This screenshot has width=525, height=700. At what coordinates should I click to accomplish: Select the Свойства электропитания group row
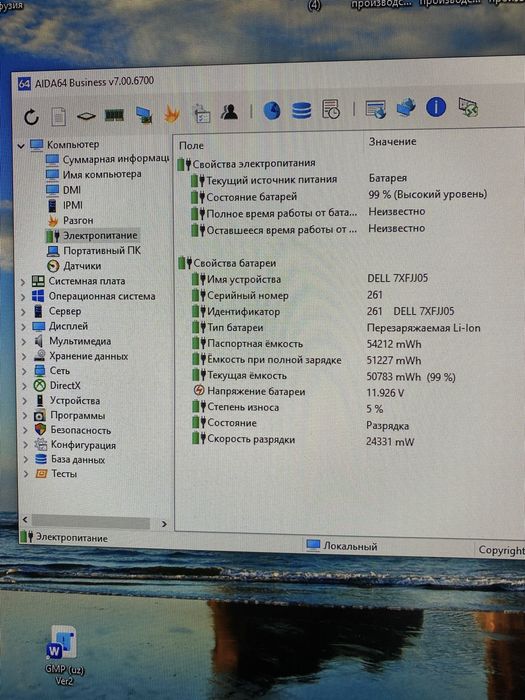click(246, 164)
